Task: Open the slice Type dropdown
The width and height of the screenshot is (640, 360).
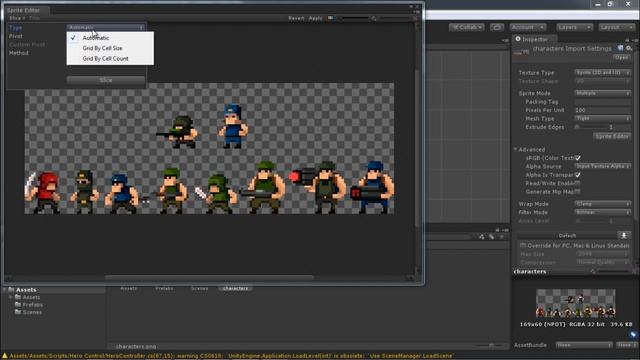Action: pyautogui.click(x=106, y=27)
